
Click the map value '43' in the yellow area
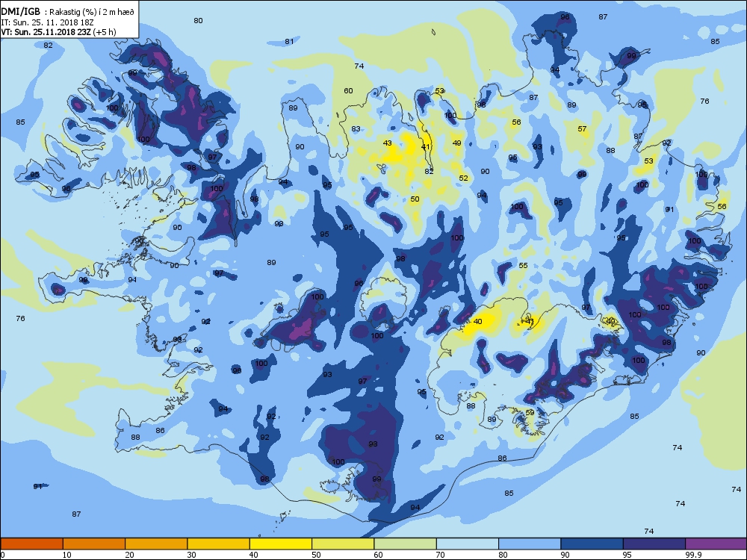[387, 143]
